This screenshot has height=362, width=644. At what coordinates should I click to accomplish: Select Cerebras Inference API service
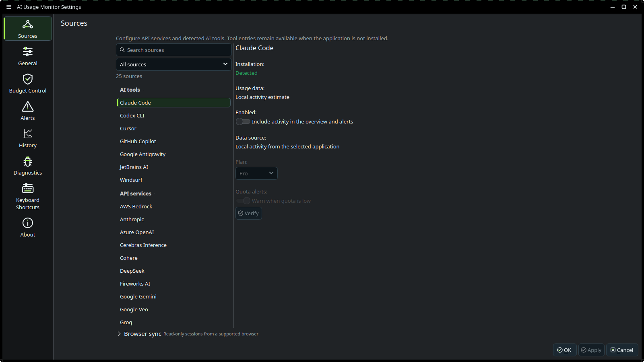173,245
